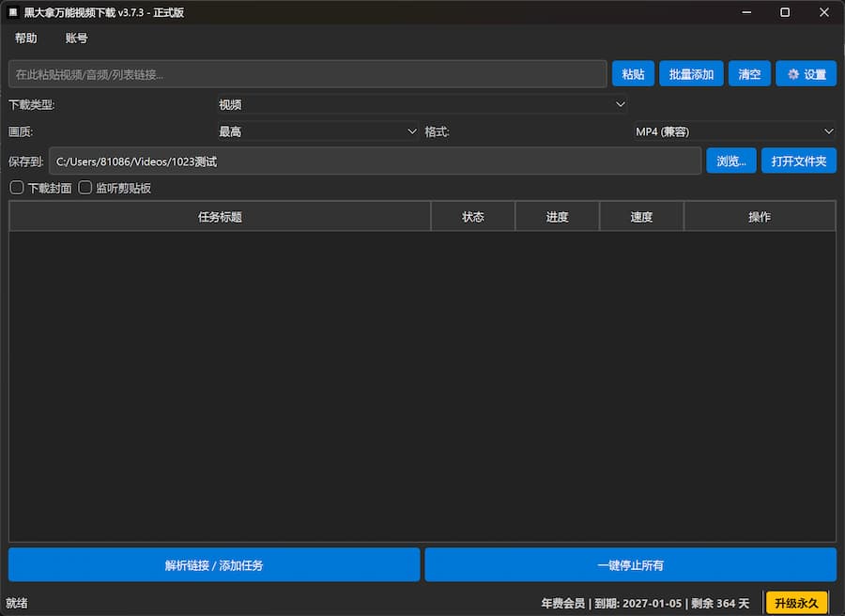Click the 粘贴 button
This screenshot has width=845, height=616.
coord(633,74)
